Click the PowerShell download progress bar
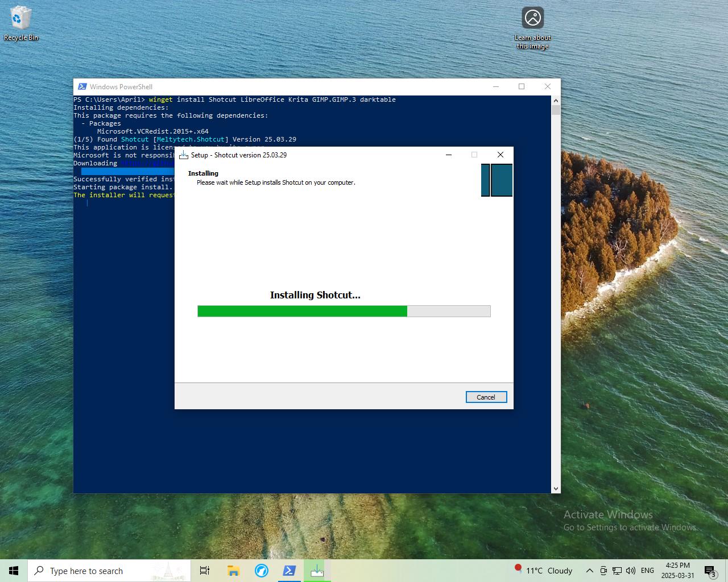 (127, 171)
